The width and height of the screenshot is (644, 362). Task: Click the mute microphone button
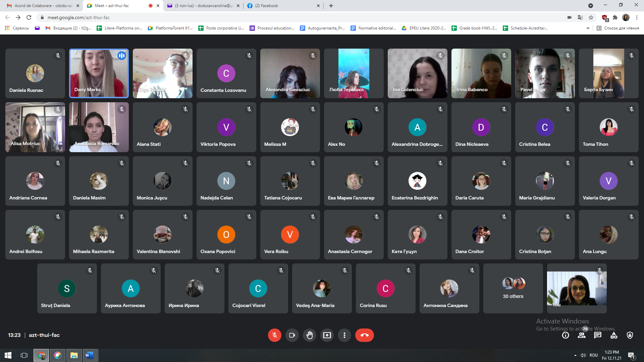274,335
